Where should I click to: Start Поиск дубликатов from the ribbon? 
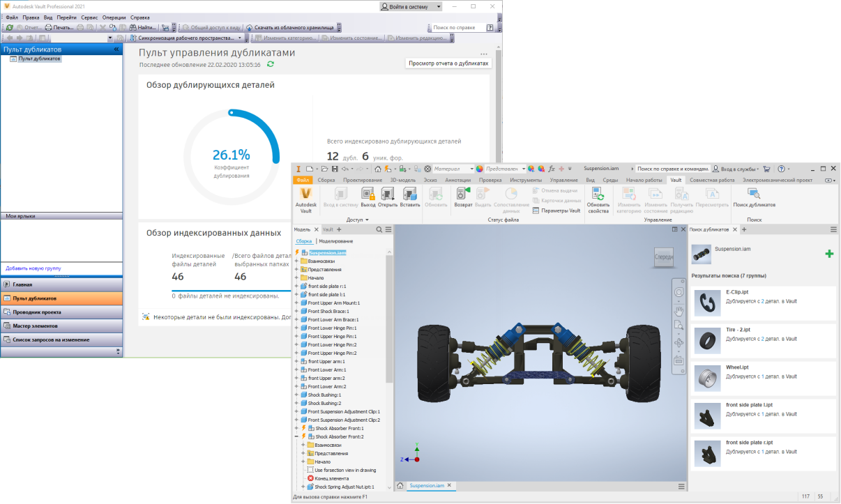[x=754, y=198]
